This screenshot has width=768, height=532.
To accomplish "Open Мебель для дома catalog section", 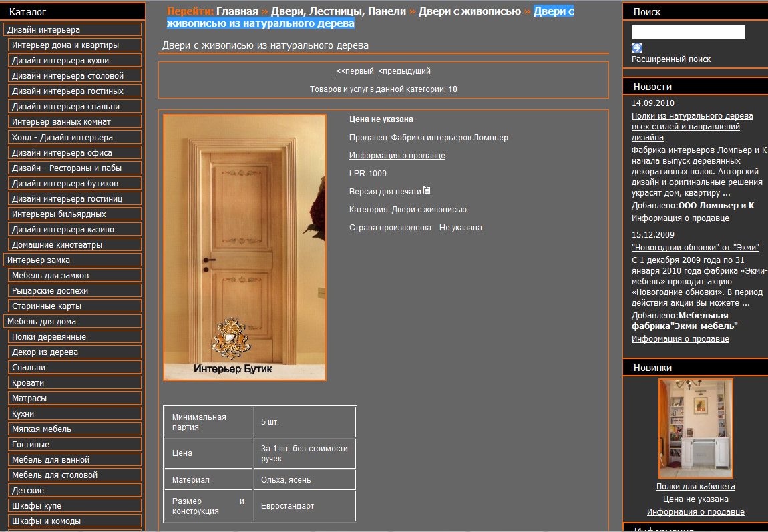I will tap(73, 321).
